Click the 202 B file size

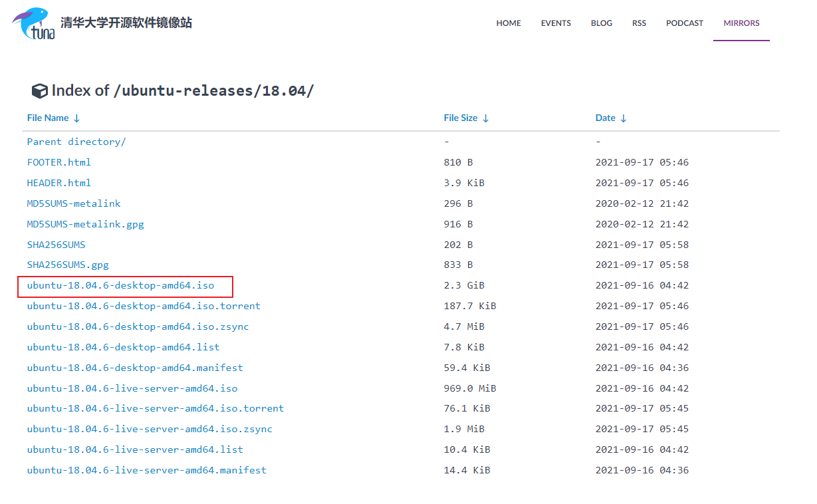pos(458,245)
